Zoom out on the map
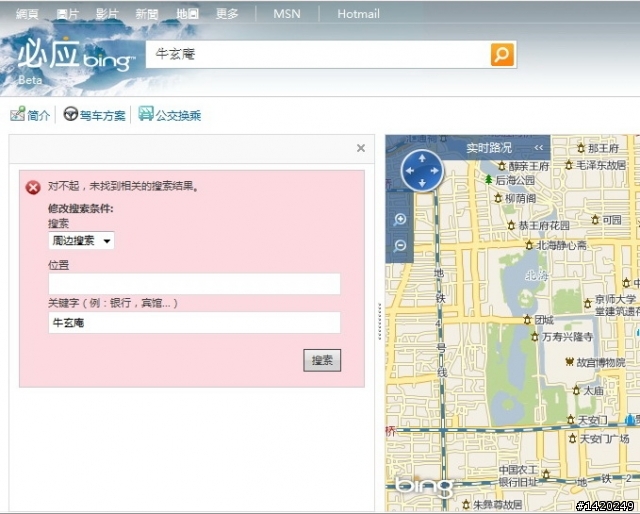Viewport: 640px width, 514px height. coord(400,246)
